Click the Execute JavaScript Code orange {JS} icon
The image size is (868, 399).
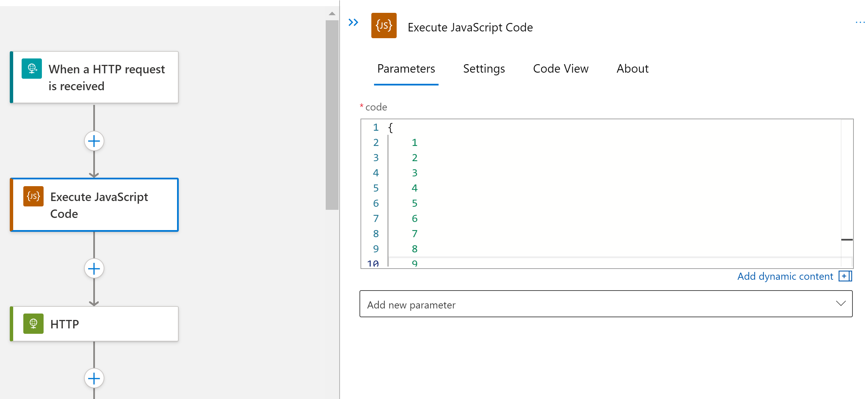click(383, 26)
